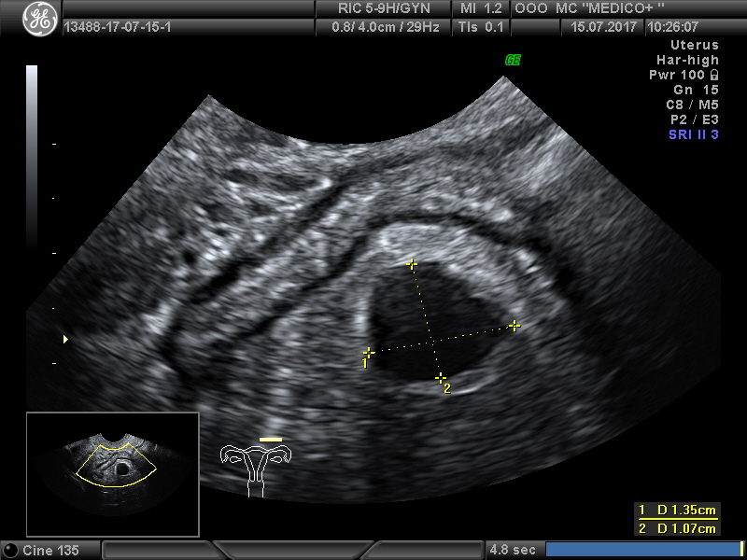Select caliper 1 left endpoint
Image resolution: width=747 pixels, height=560 pixels.
click(368, 353)
